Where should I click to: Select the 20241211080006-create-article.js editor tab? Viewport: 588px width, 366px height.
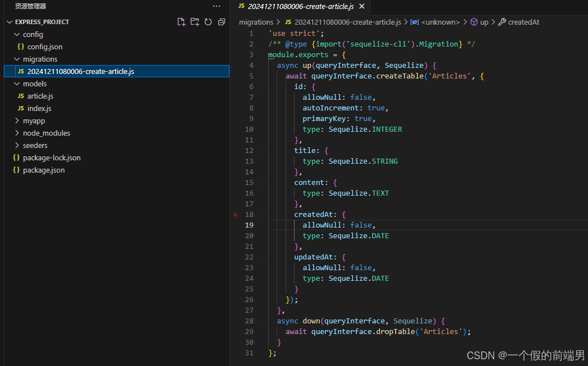coord(301,6)
